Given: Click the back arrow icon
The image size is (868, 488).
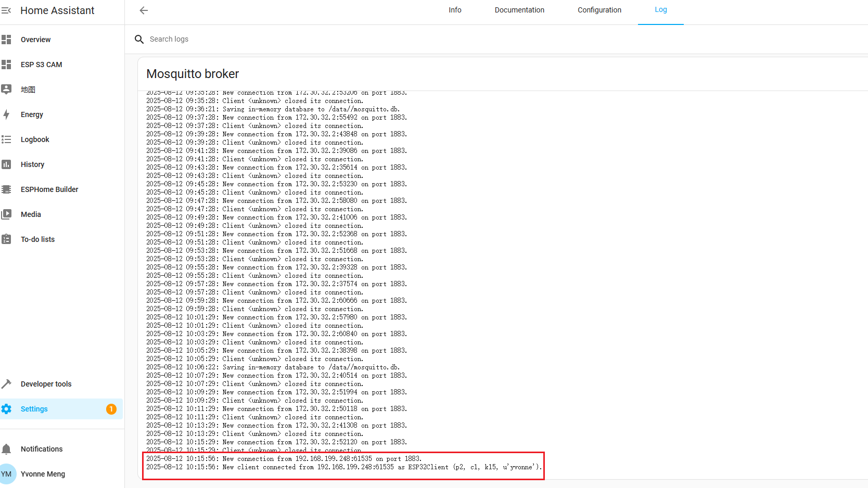Looking at the screenshot, I should (144, 10).
